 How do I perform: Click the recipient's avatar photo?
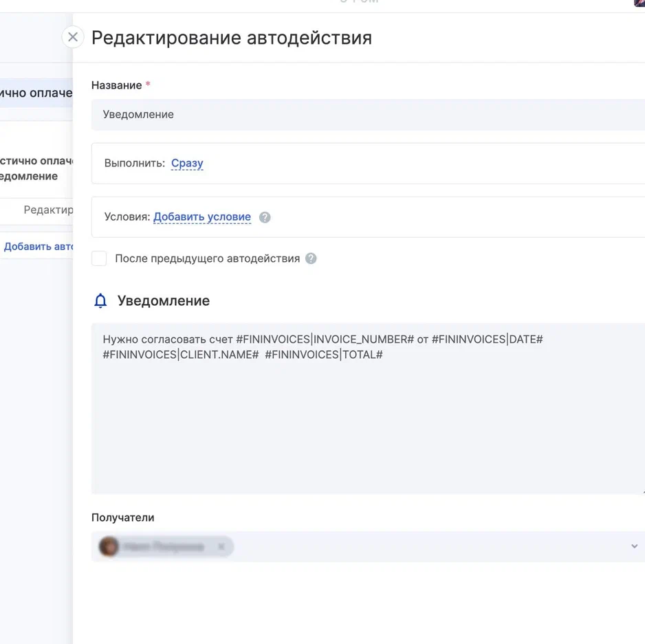109,546
